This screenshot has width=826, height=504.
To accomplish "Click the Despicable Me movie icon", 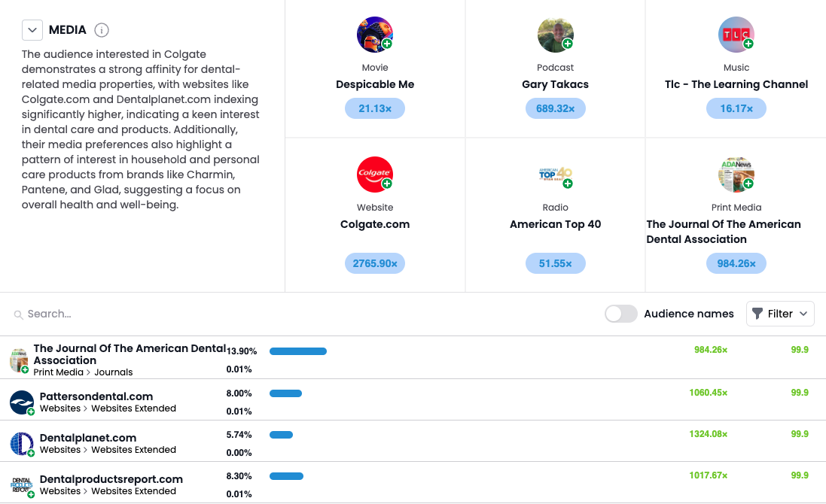I will 375,35.
